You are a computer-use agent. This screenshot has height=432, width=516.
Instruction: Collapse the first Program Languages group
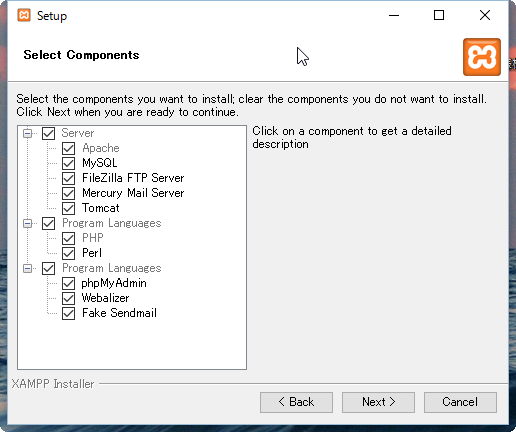click(x=28, y=223)
